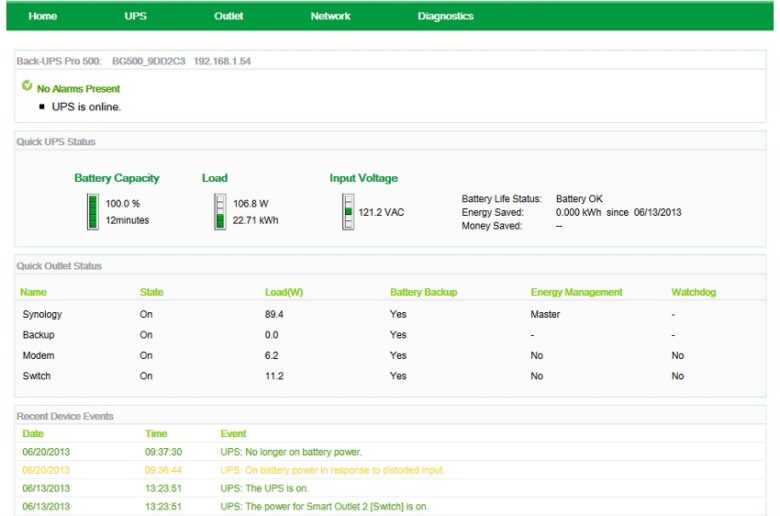Click the Recent Device Events section title

[x=65, y=416]
